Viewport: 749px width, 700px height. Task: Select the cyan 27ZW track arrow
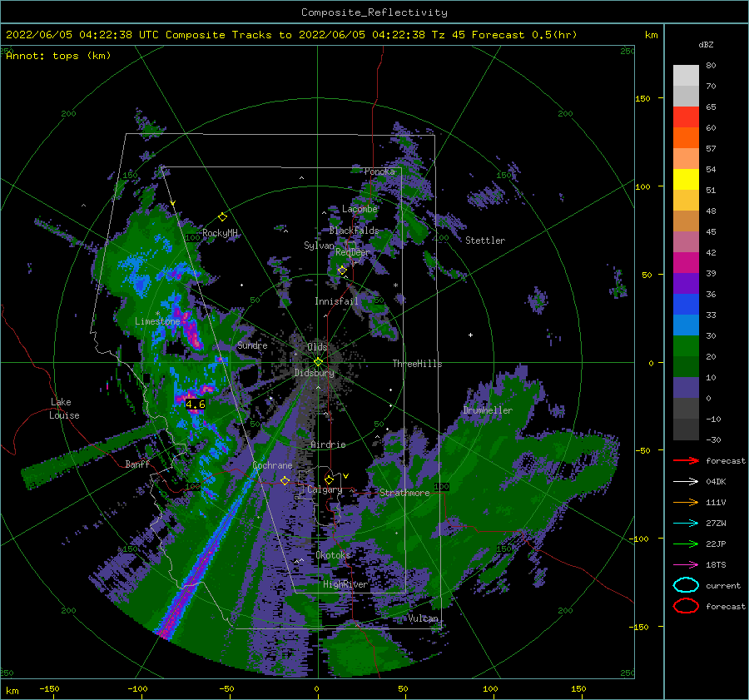point(686,524)
